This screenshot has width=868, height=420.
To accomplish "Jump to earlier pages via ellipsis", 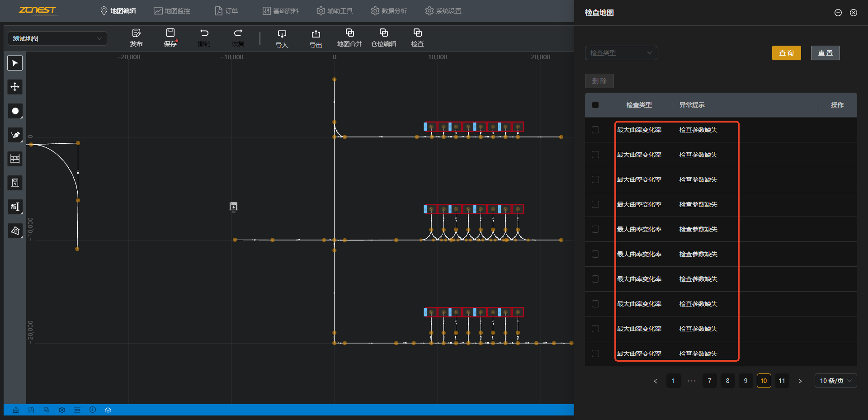I will (x=691, y=381).
